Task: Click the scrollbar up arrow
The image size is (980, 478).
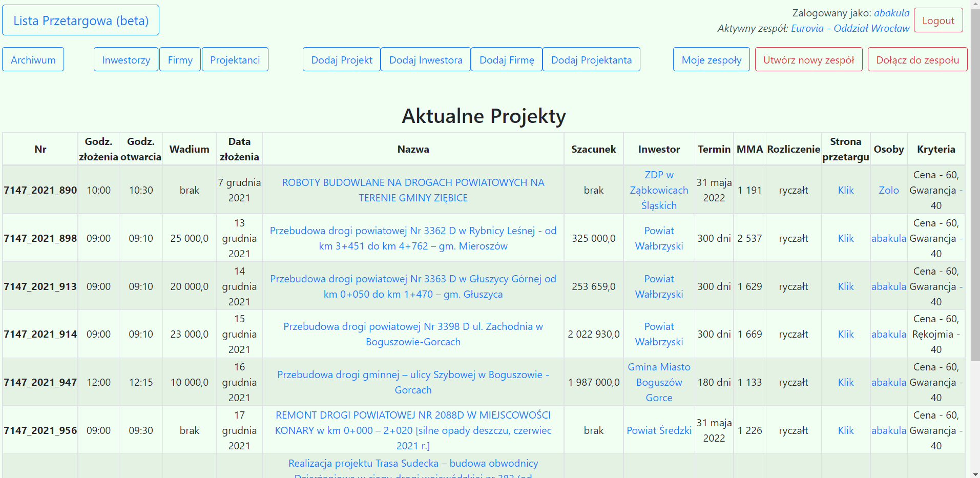Action: tap(975, 4)
